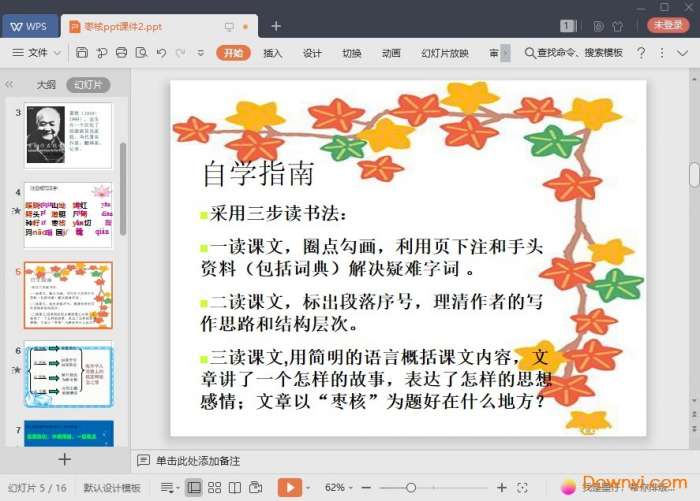
Task: Open the skin shirt icon
Action: [618, 26]
